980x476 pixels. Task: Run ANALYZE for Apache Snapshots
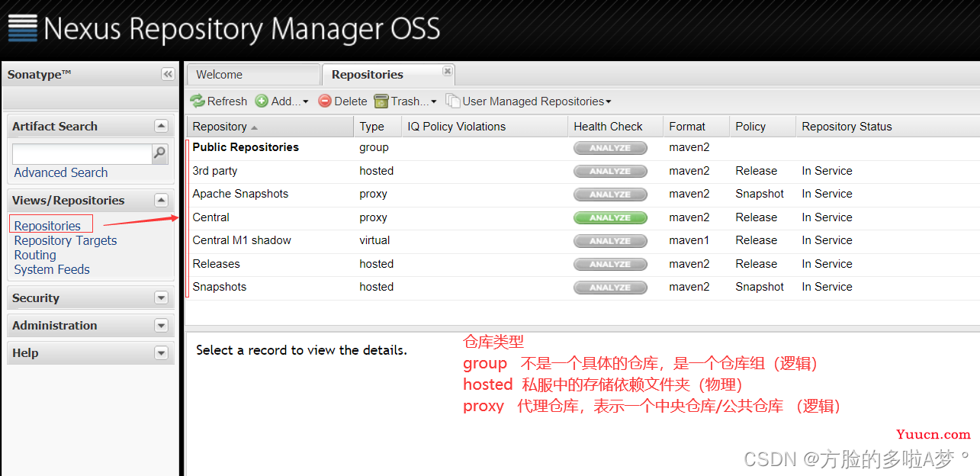(610, 195)
